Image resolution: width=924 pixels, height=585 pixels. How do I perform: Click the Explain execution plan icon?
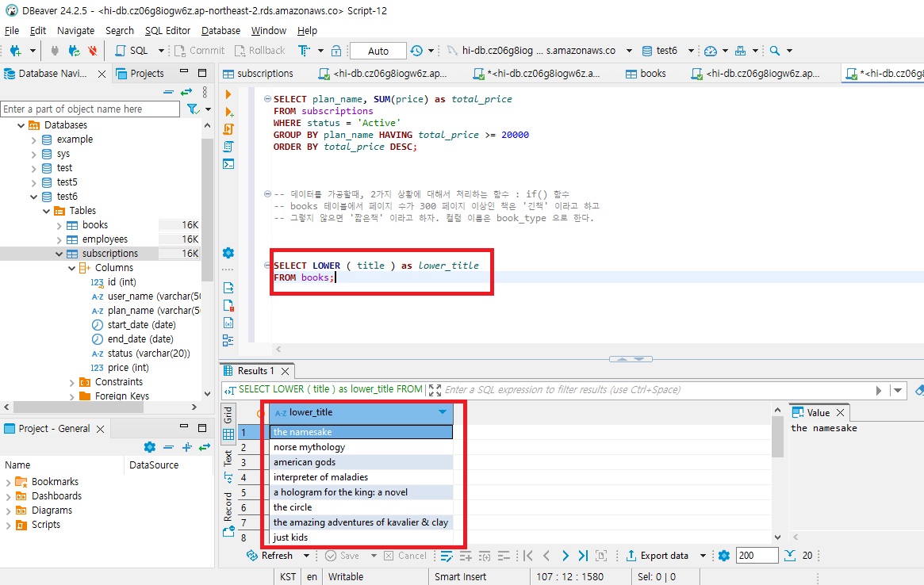click(x=228, y=146)
